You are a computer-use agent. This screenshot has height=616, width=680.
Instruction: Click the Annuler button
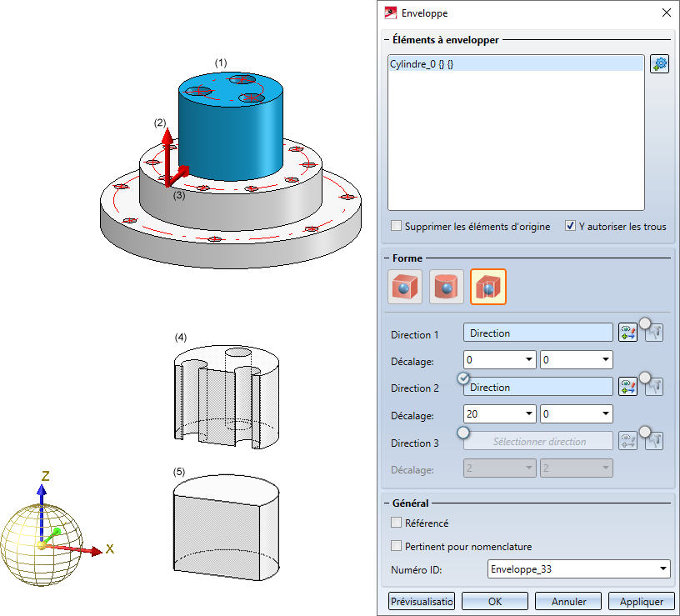(568, 601)
